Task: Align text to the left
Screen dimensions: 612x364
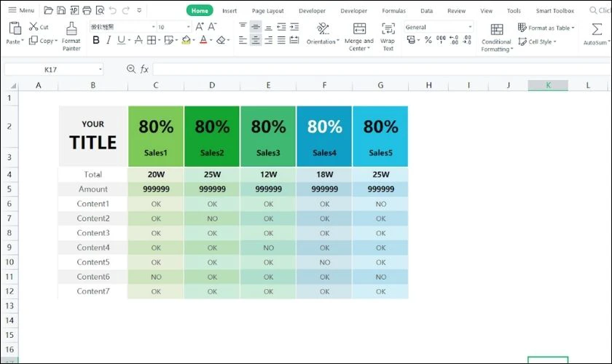Action: click(243, 40)
